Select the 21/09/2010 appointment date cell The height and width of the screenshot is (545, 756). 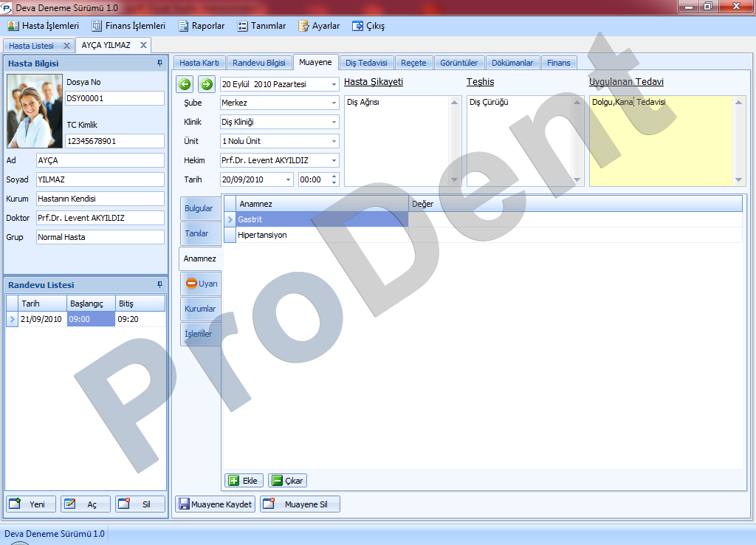tap(42, 319)
